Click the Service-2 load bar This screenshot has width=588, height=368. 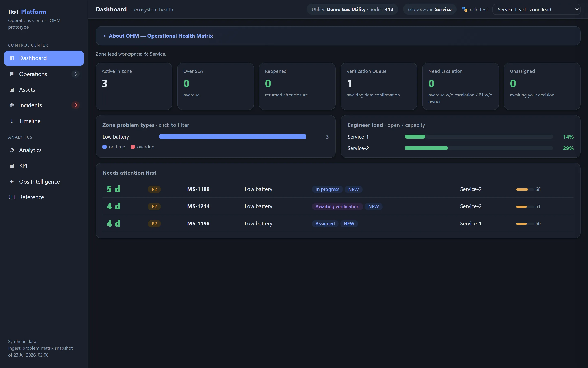click(x=479, y=148)
